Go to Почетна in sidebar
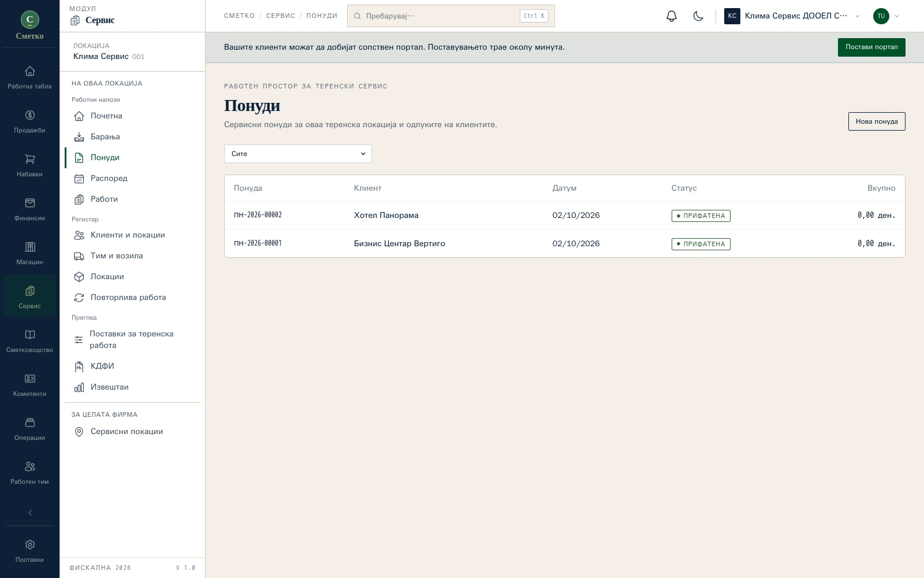This screenshot has height=578, width=924. point(133,116)
